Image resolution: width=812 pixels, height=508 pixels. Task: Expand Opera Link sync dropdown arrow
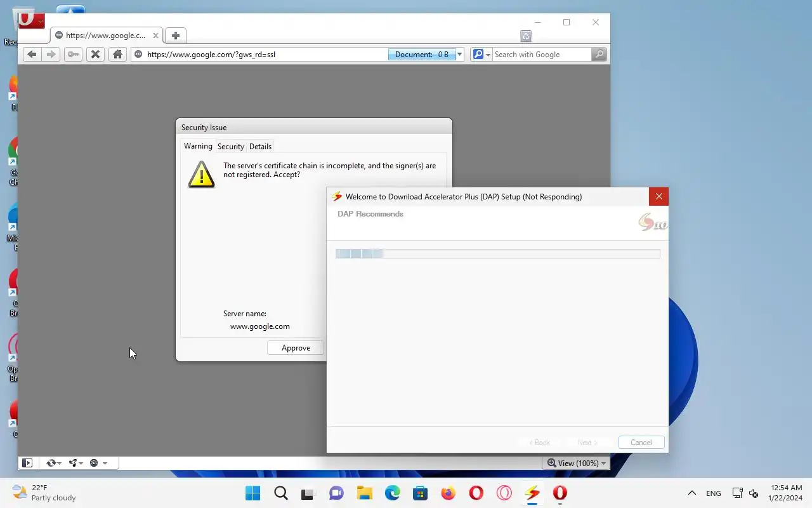(60, 464)
